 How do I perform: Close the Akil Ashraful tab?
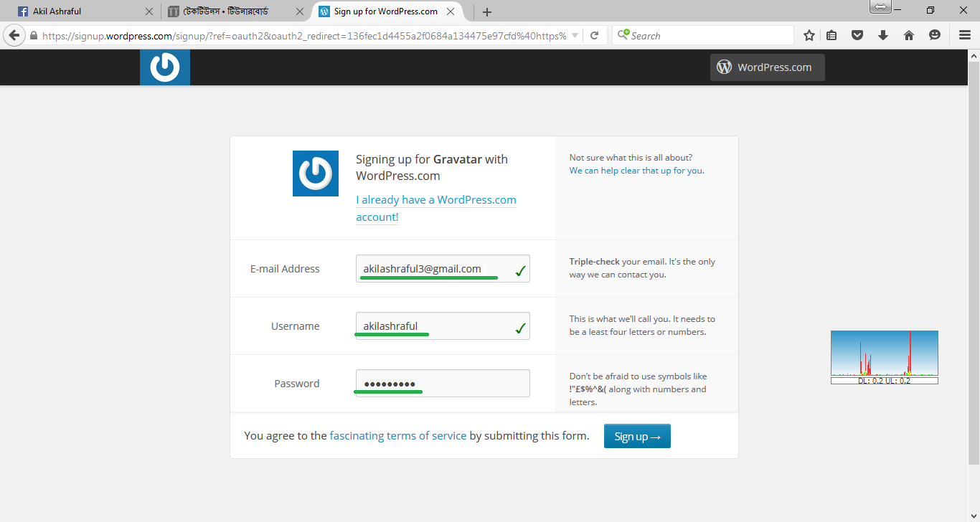click(x=149, y=11)
